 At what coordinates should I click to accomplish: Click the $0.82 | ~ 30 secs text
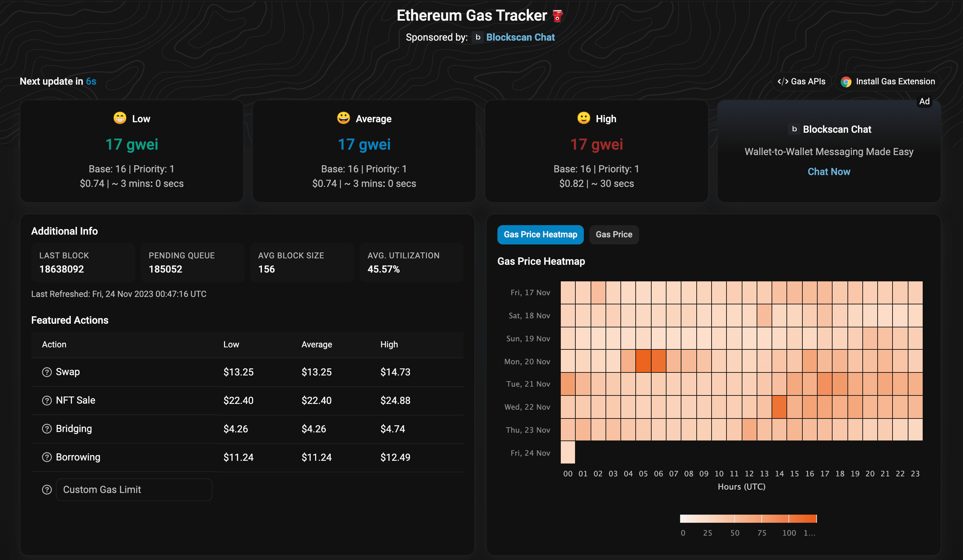click(x=596, y=184)
